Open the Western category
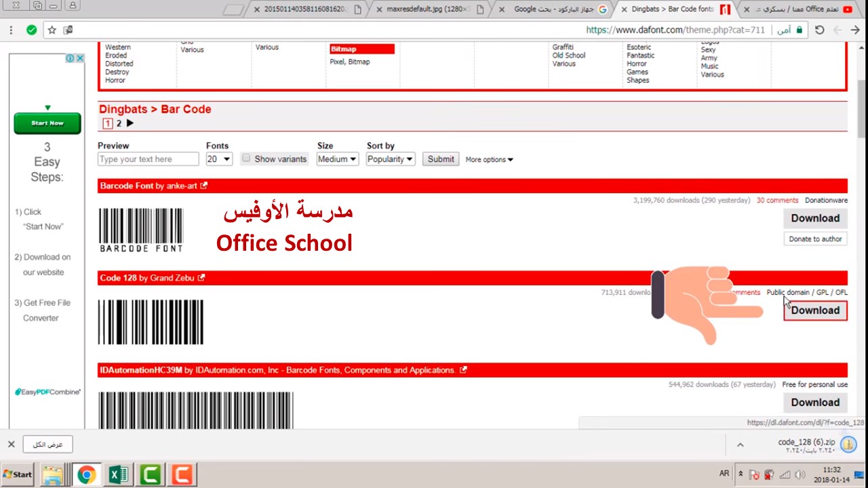 pos(118,47)
